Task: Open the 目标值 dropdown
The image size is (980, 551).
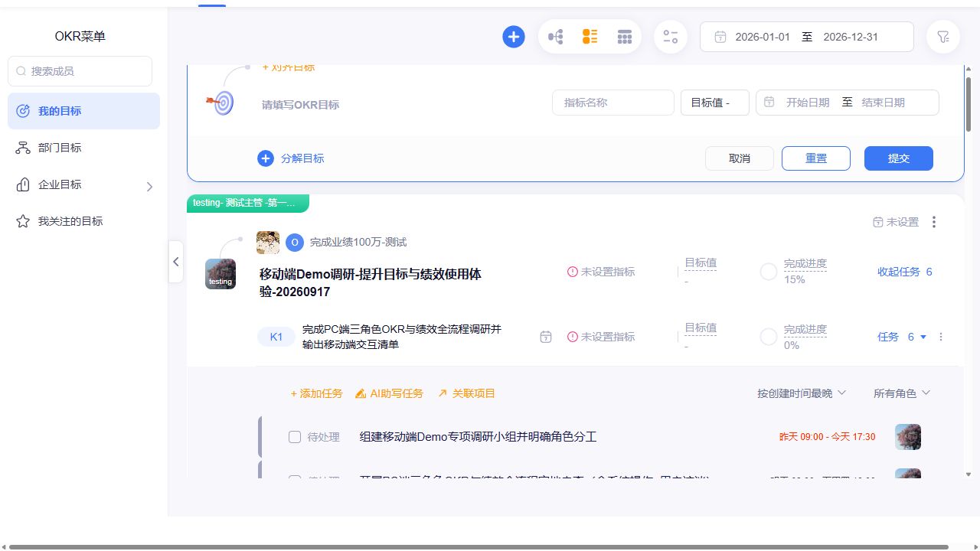Action: pyautogui.click(x=715, y=103)
